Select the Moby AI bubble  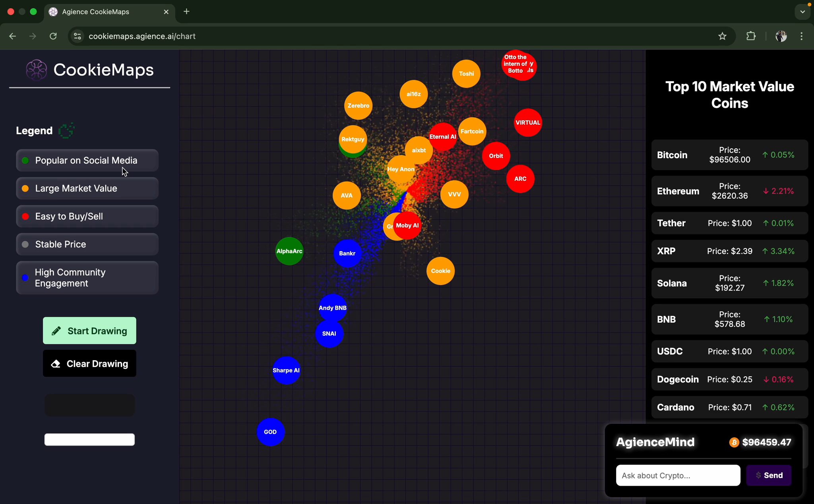pos(407,225)
